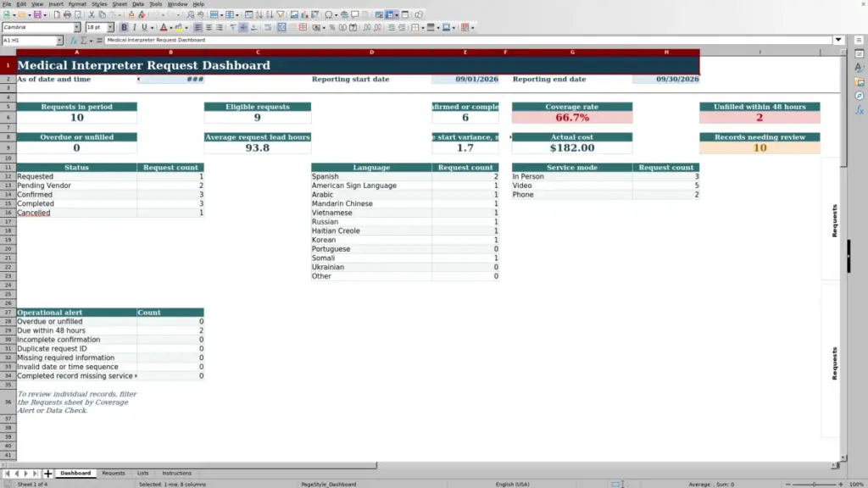This screenshot has height=488, width=868.
Task: Click the Insert comment icon
Action: pos(354,14)
